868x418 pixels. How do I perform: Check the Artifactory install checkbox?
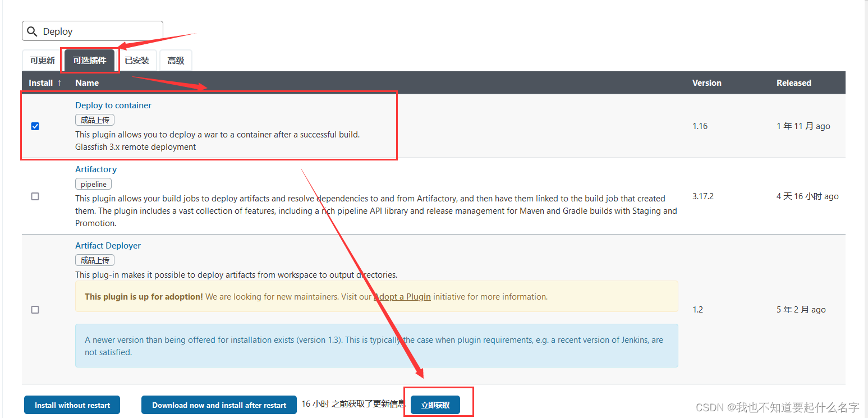click(35, 196)
